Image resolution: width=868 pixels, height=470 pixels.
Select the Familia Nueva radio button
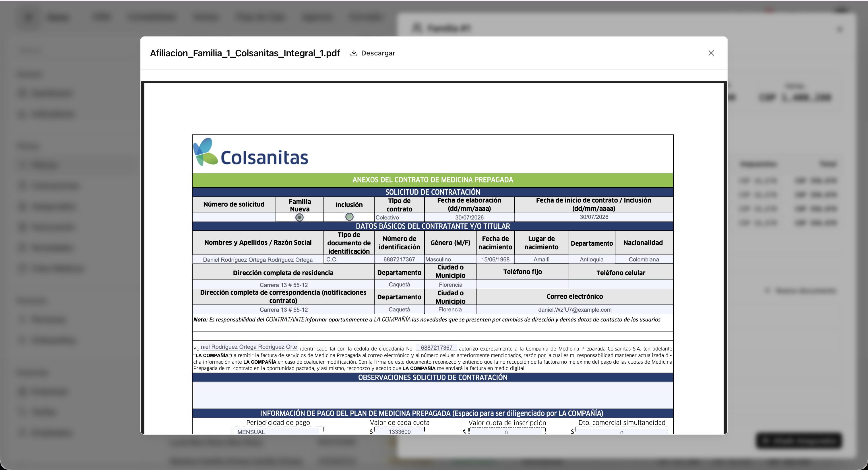[299, 217]
